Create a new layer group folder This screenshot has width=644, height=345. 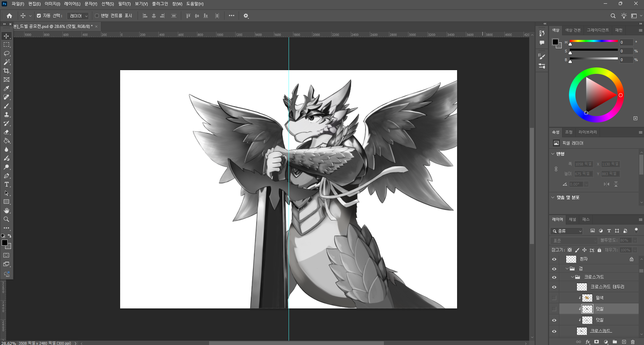(615, 342)
